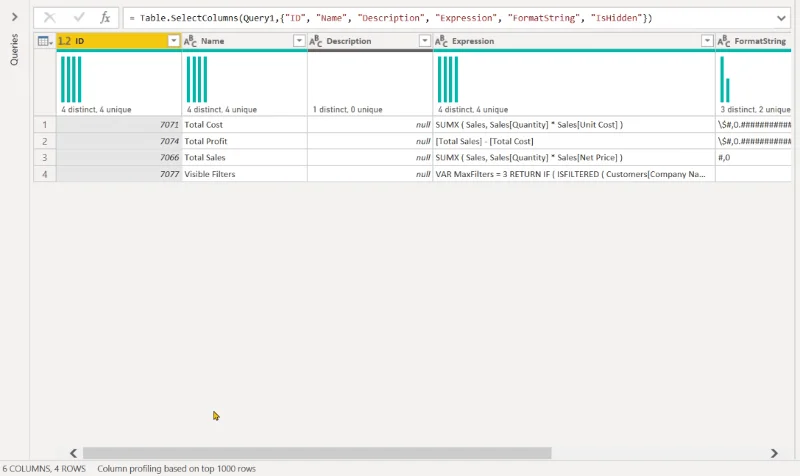The image size is (800, 476).
Task: Select null Description cell in Total Cost row
Action: click(x=370, y=124)
